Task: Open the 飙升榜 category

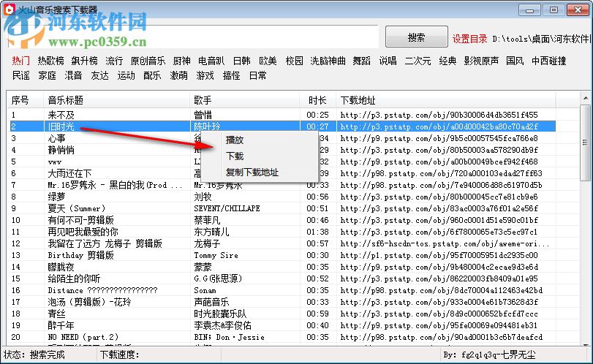Action: 84,61
